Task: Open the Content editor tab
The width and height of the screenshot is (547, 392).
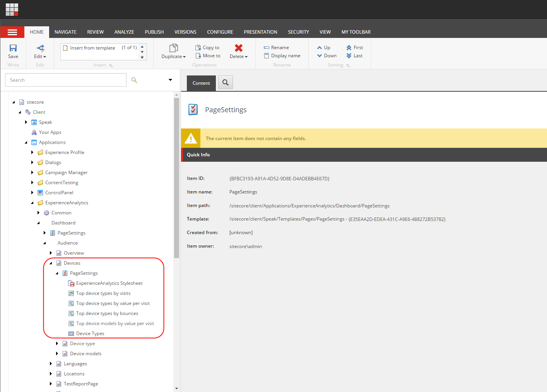Action: point(201,83)
